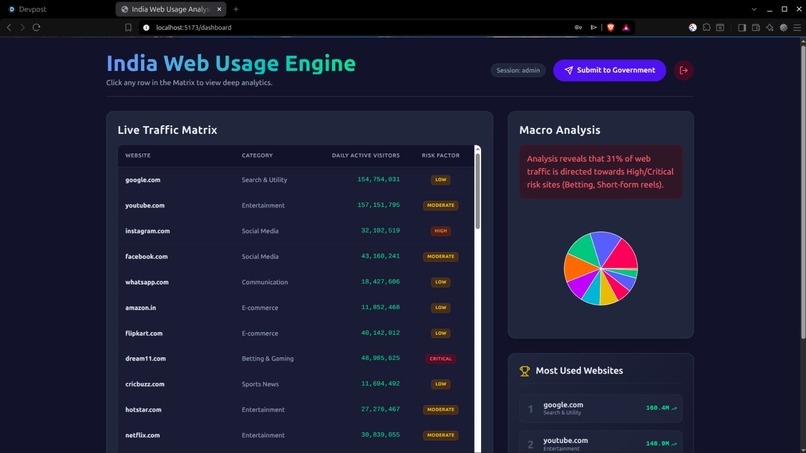Click the LOW badge in the google.com row
806x453 pixels.
pyautogui.click(x=441, y=179)
